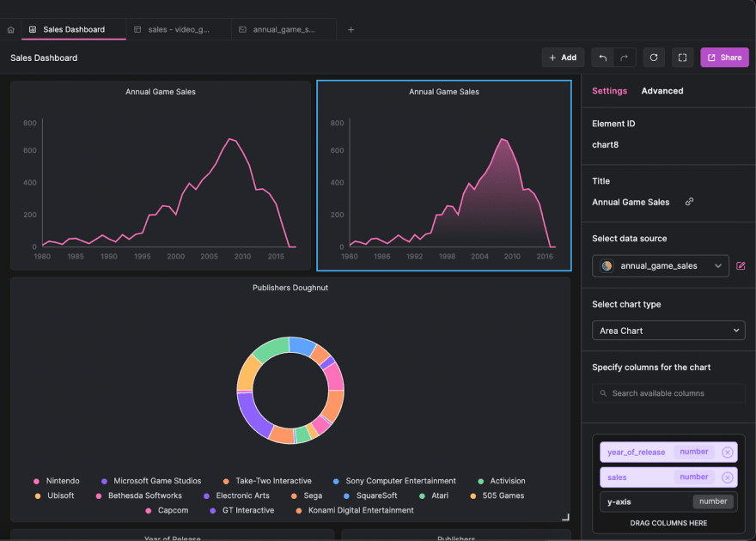Toggle Sega legend entry

point(307,495)
